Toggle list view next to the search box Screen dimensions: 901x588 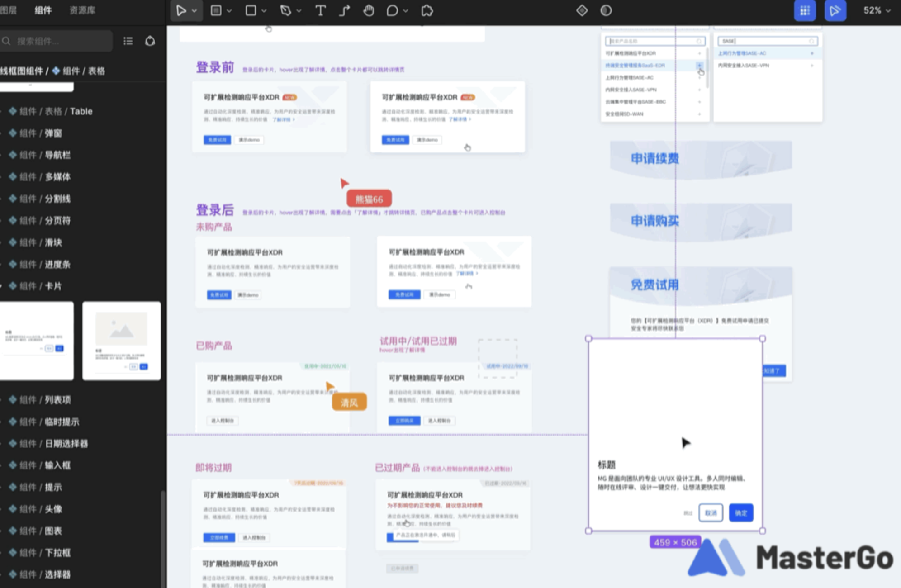(128, 41)
